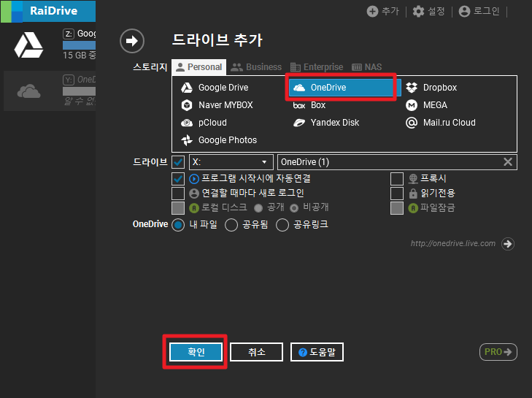Switch to Business storage tab
Screen dimensions: 532x398
click(256, 67)
